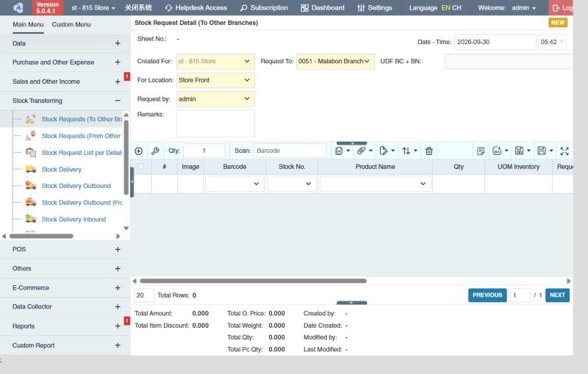Switch to the Custom Menu tab
588x374 pixels.
[x=71, y=25]
